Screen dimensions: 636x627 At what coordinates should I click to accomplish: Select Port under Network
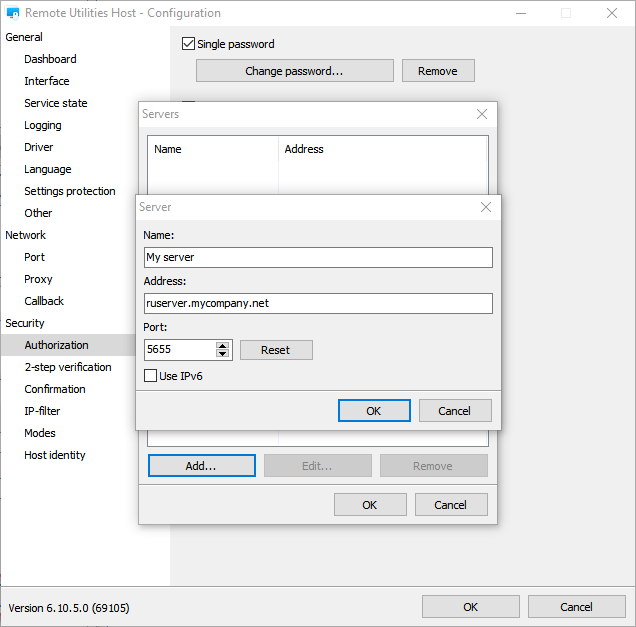coord(34,257)
